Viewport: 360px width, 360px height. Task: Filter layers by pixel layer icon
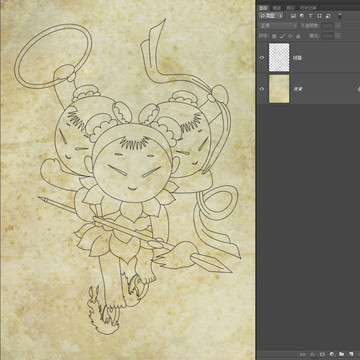(293, 16)
